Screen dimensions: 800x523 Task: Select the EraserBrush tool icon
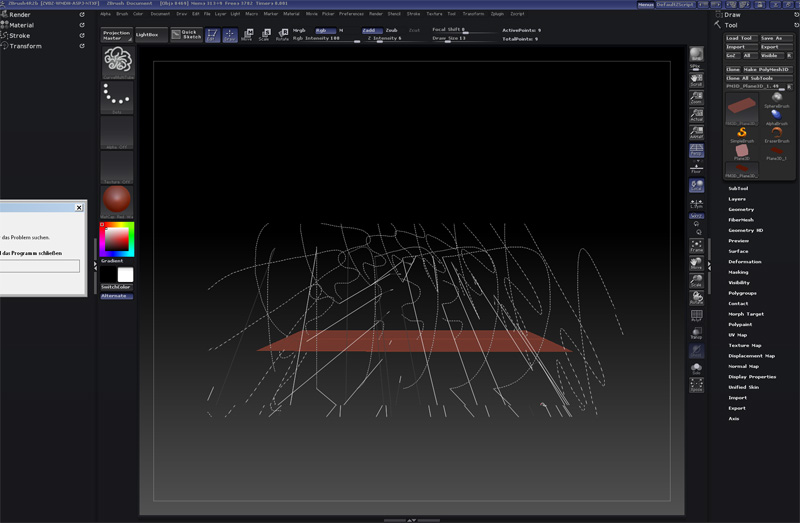click(776, 135)
